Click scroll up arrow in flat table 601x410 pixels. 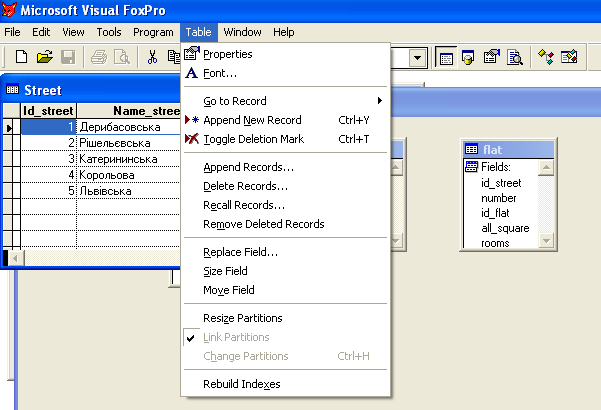546,167
